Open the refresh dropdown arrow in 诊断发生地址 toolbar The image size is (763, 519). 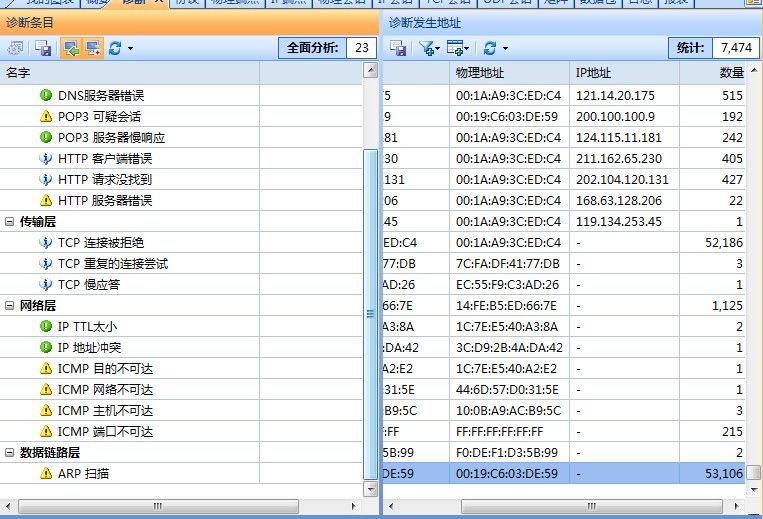(505, 49)
